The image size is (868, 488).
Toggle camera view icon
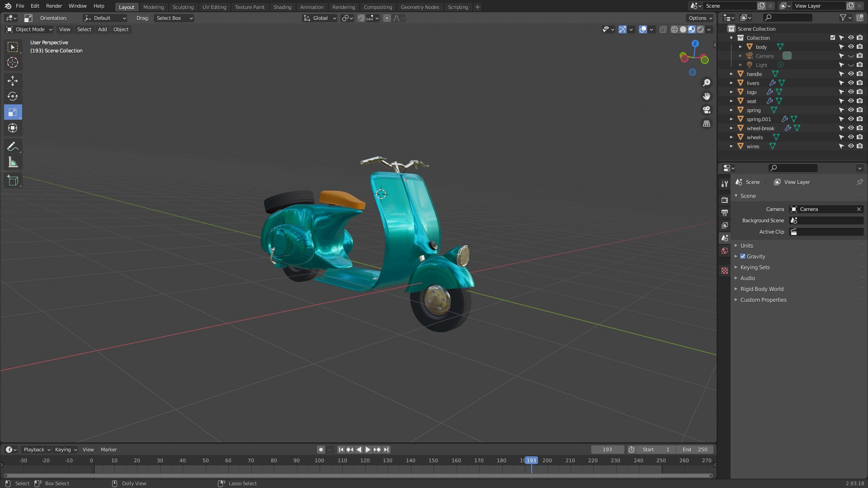click(706, 110)
